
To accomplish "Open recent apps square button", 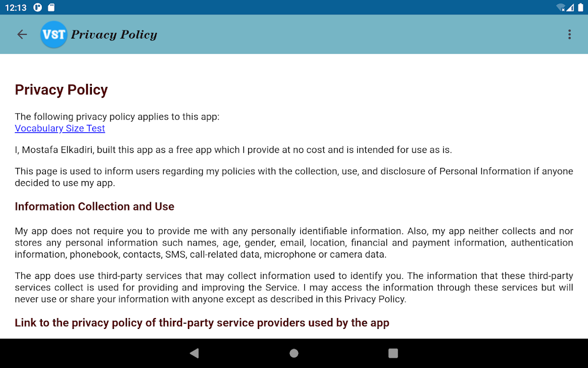I will click(x=393, y=353).
